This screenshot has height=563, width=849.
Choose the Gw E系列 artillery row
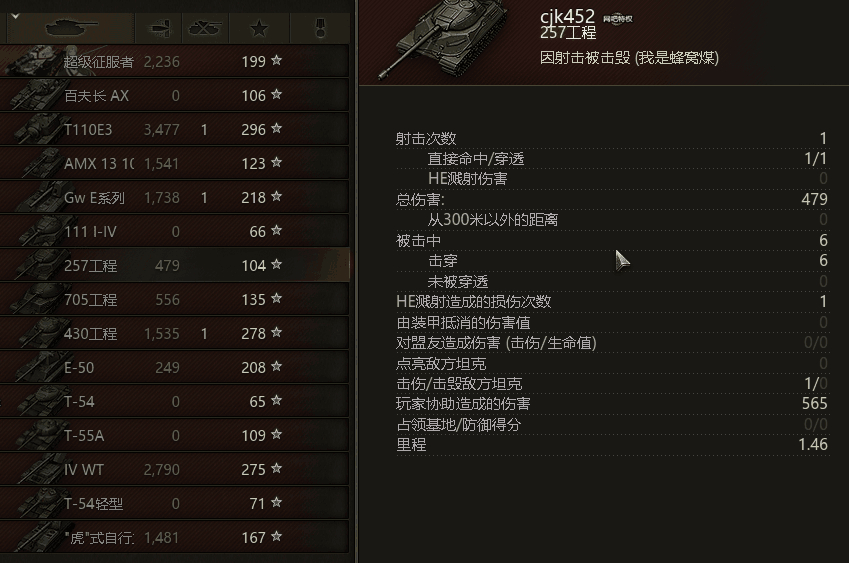tap(174, 198)
